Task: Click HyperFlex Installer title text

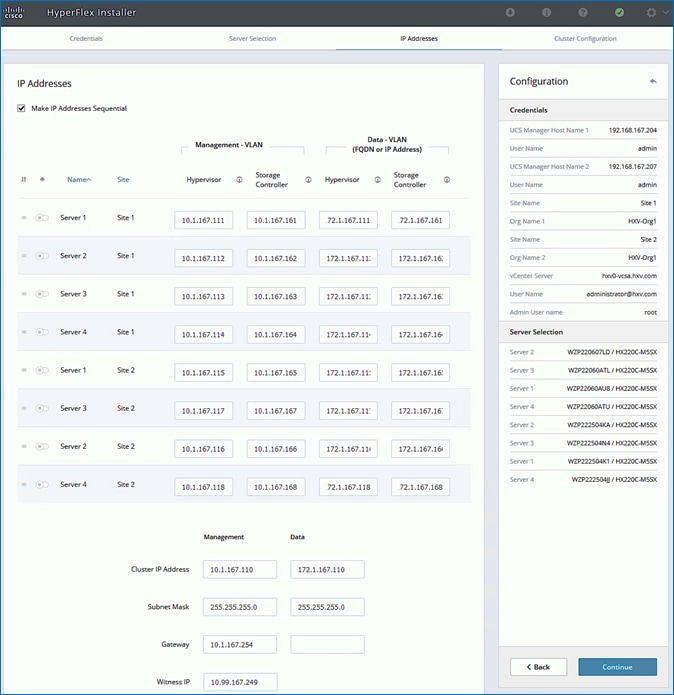Action: (x=92, y=12)
